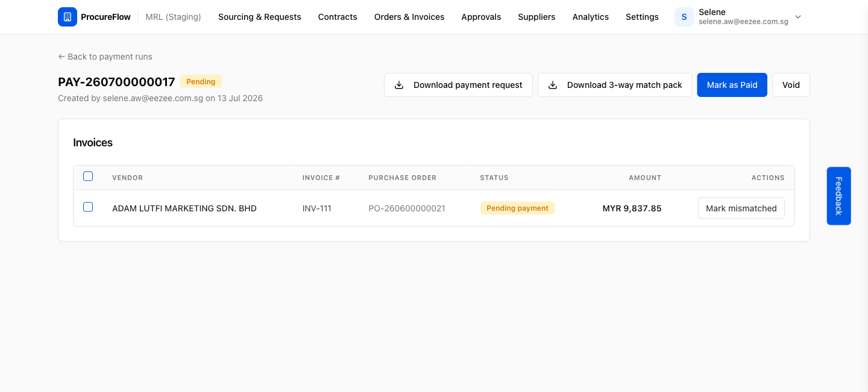The height and width of the screenshot is (392, 868).
Task: Open the Feedback side tab
Action: 838,196
